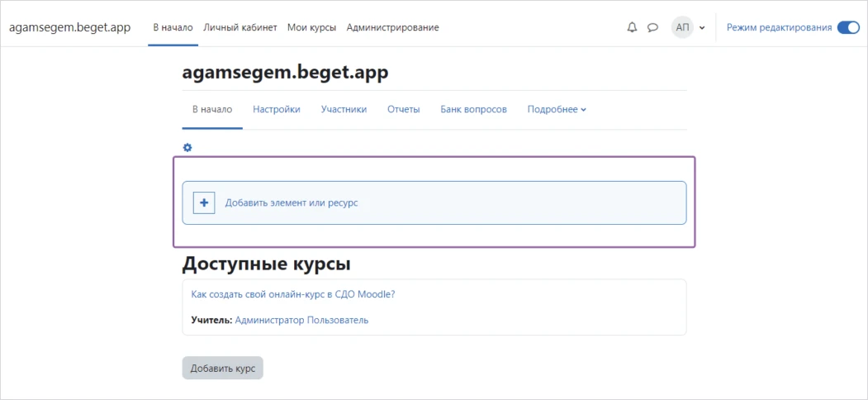Switch to the Настройки tab
Viewport: 868px width, 400px height.
[277, 110]
